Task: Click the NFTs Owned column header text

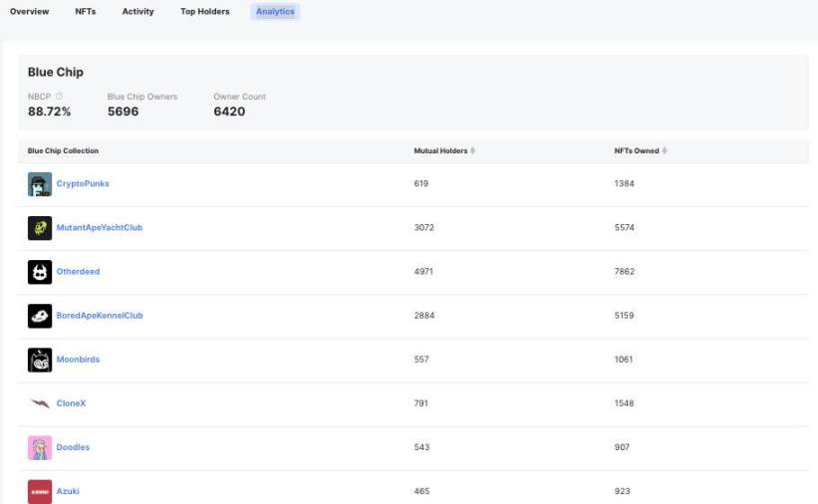Action: pos(637,150)
